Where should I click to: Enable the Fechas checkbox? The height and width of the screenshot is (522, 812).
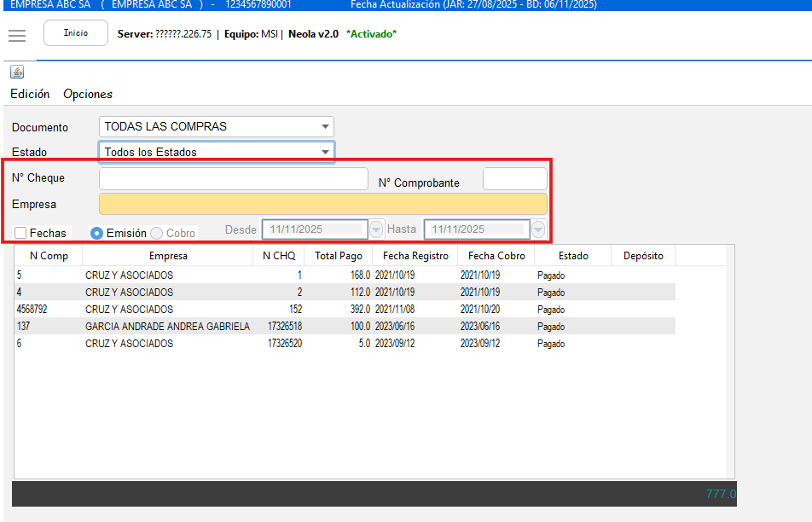[20, 233]
